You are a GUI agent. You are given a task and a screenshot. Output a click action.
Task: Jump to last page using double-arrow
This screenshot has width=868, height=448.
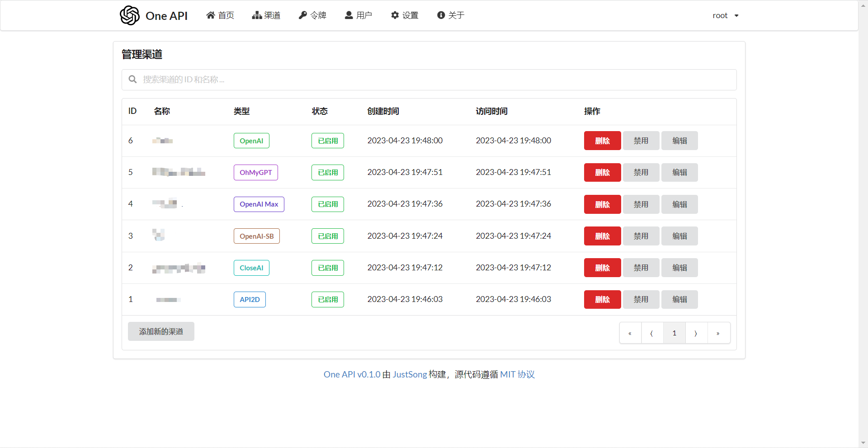[718, 333]
